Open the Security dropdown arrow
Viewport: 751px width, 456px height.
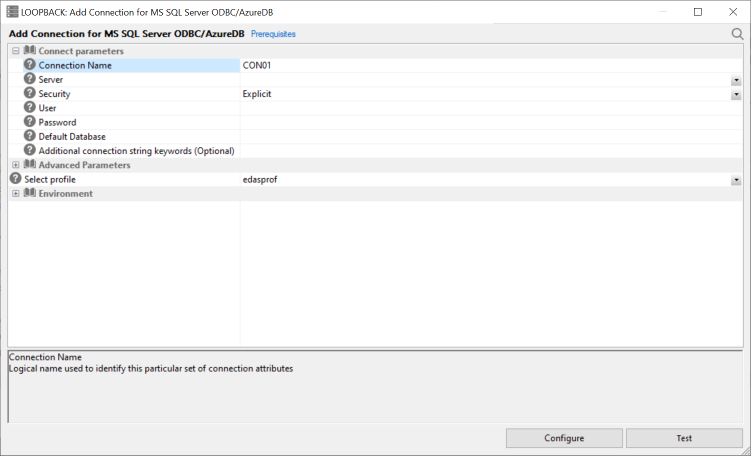click(x=736, y=94)
